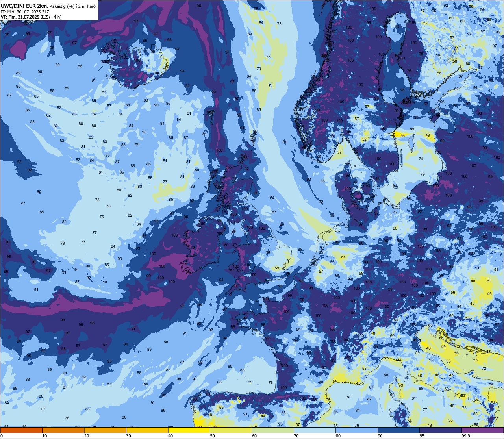Image resolution: width=504 pixels, height=439 pixels.
Task: Click the 40–50 bright yellow legend segment
Action: 189,430
